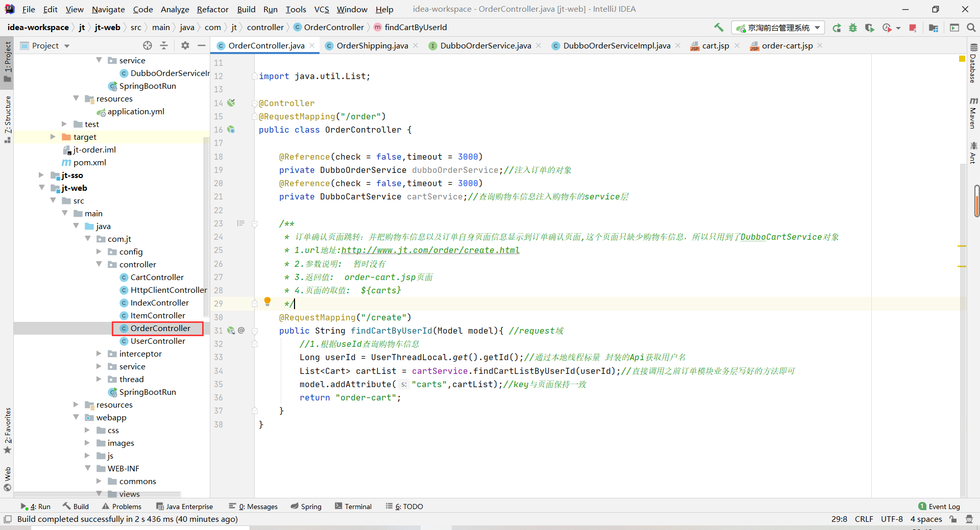The height and width of the screenshot is (530, 980).
Task: Collapse the WEB-INF folder
Action: [87, 468]
